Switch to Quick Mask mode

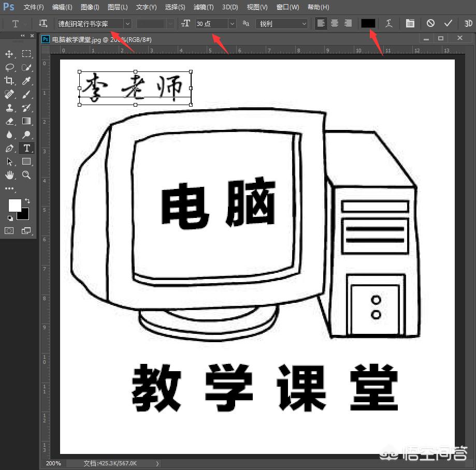coord(9,231)
